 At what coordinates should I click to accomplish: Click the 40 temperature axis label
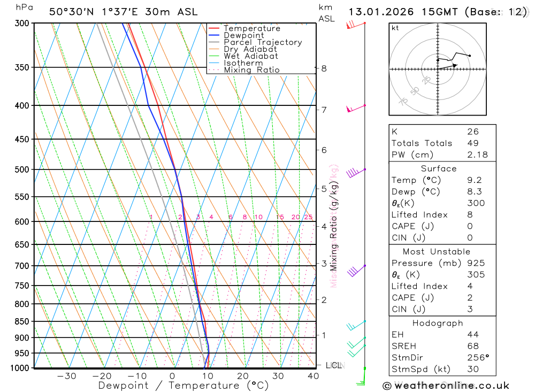[313, 376]
